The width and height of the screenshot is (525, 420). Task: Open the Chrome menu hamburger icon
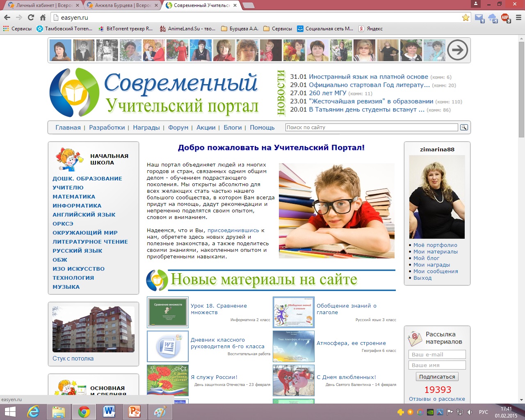coord(518,18)
